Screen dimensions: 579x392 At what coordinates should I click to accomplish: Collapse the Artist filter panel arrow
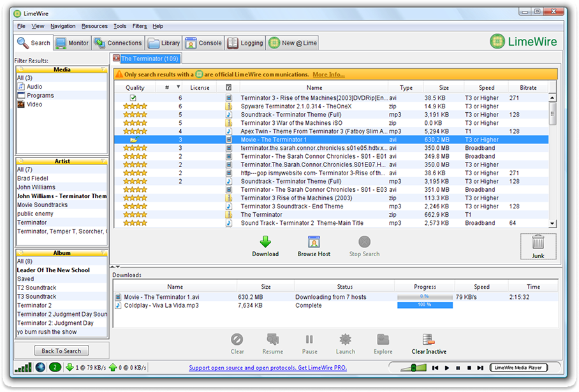103,161
